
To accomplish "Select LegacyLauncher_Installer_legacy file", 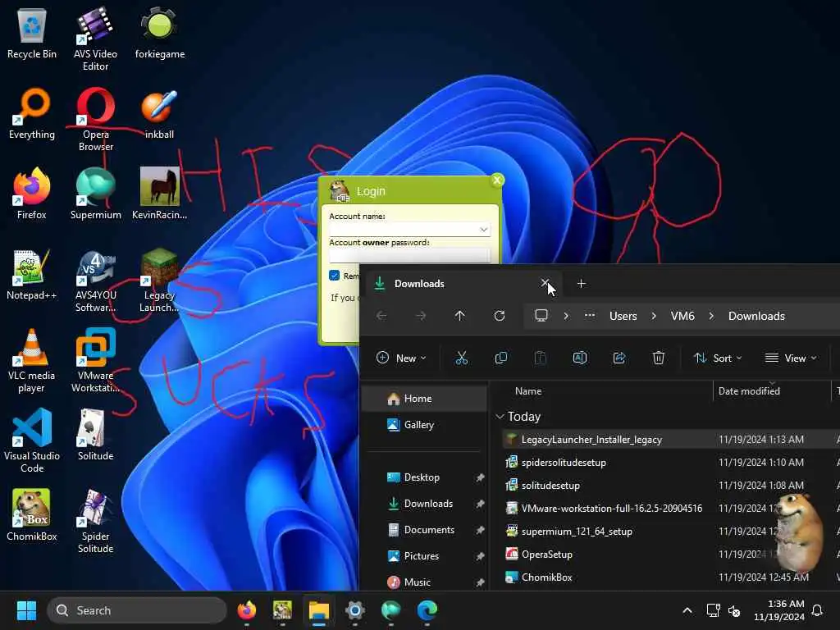I will pyautogui.click(x=591, y=440).
